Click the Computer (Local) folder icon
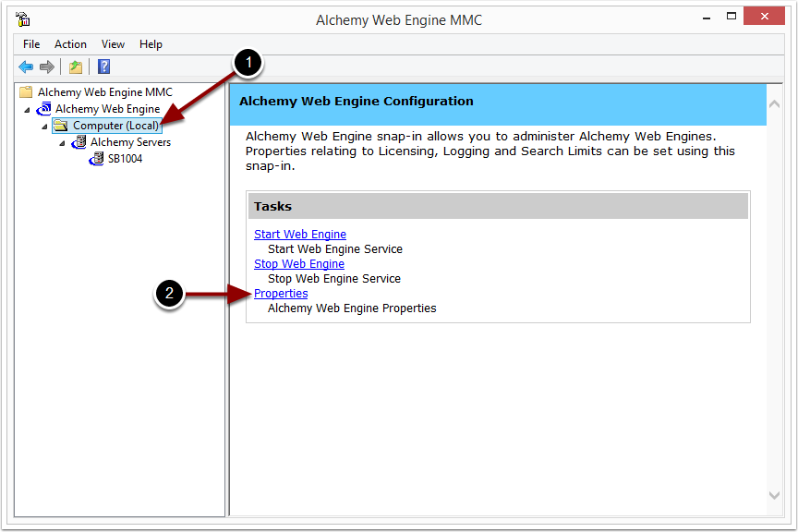This screenshot has width=798, height=532. pos(61,126)
